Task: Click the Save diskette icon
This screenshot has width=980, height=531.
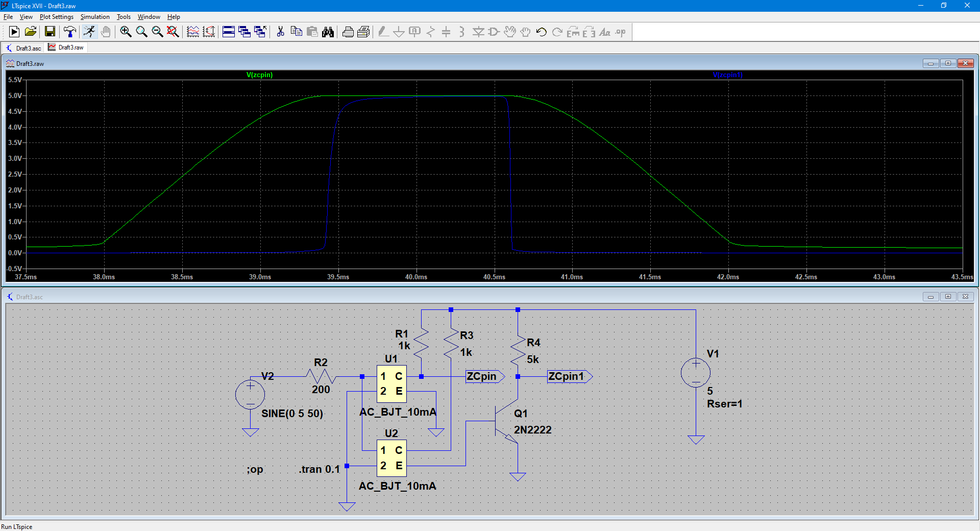Action: [x=50, y=32]
